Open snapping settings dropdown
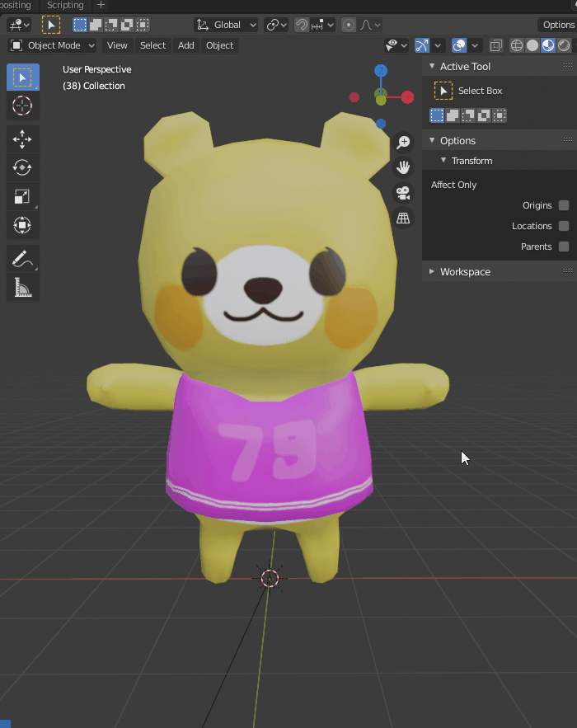Screen dimensions: 577x728 click(322, 25)
